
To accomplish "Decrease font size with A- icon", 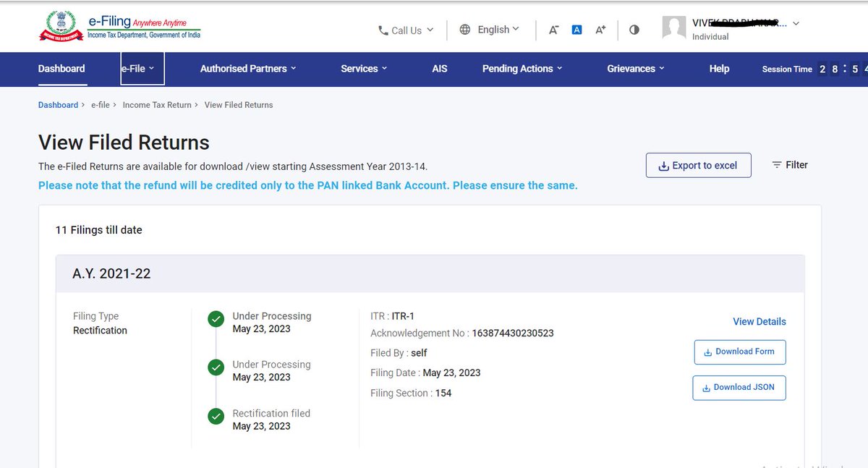I will 553,30.
